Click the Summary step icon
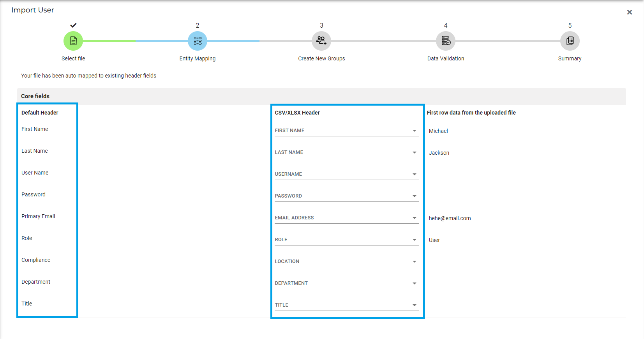Viewport: 644px width, 339px height. pos(570,41)
